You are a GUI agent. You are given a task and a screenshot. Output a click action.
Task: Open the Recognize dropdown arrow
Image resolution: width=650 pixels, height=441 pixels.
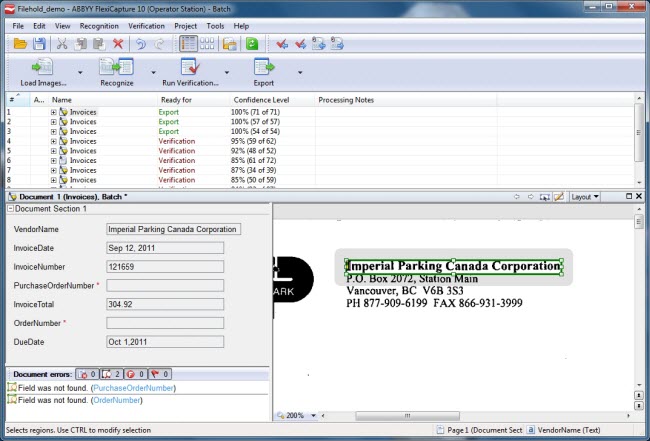coord(153,73)
